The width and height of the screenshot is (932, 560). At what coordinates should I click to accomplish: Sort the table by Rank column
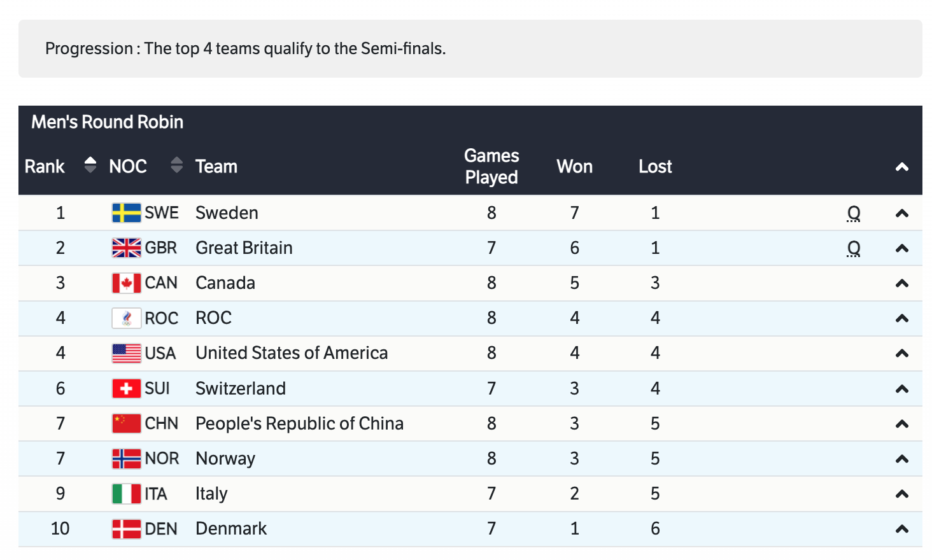pos(90,165)
